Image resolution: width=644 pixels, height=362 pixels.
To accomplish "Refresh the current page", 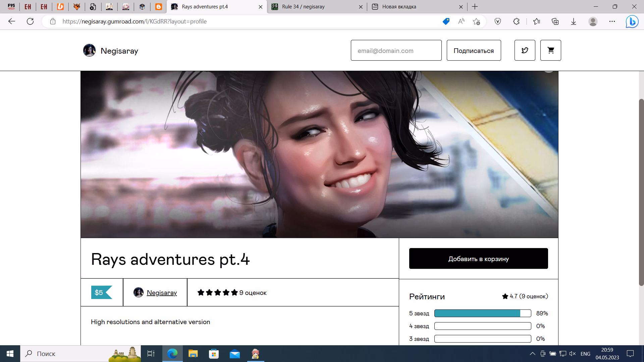I will 30,21.
